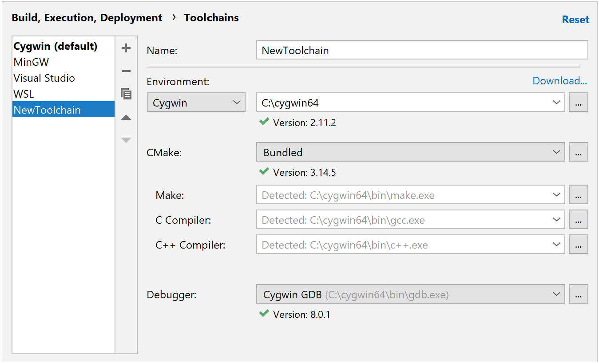Image resolution: width=599 pixels, height=364 pixels.
Task: Remove selected toolchain with minus icon
Action: pyautogui.click(x=126, y=71)
